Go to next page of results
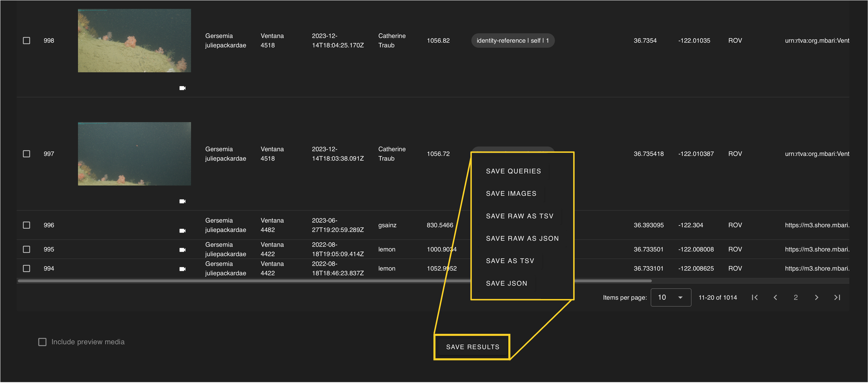The height and width of the screenshot is (383, 868). (816, 298)
